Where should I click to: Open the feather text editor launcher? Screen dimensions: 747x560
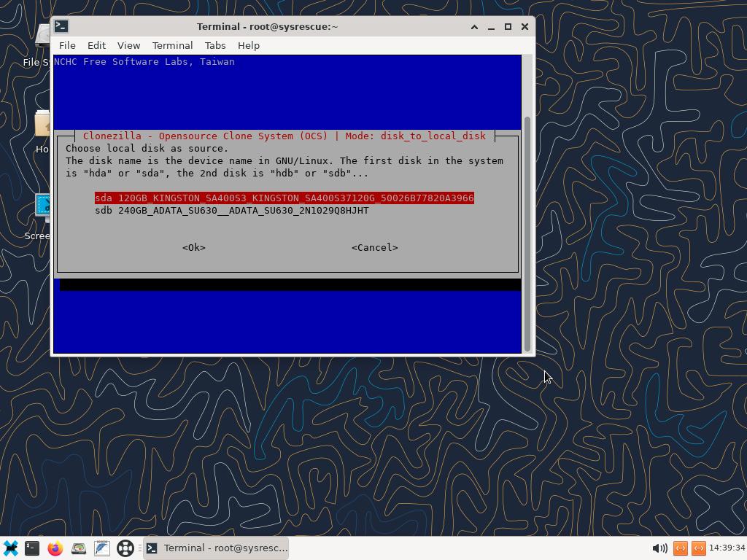pyautogui.click(x=102, y=548)
